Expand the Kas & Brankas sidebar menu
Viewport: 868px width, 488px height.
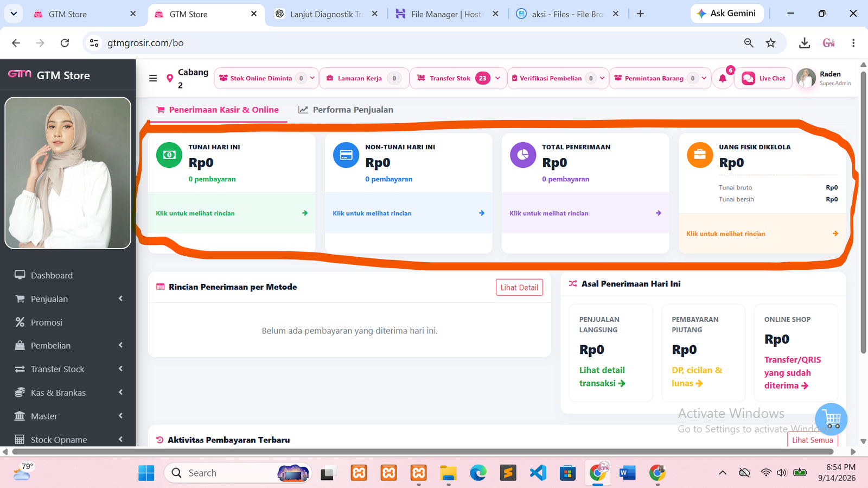coord(68,392)
